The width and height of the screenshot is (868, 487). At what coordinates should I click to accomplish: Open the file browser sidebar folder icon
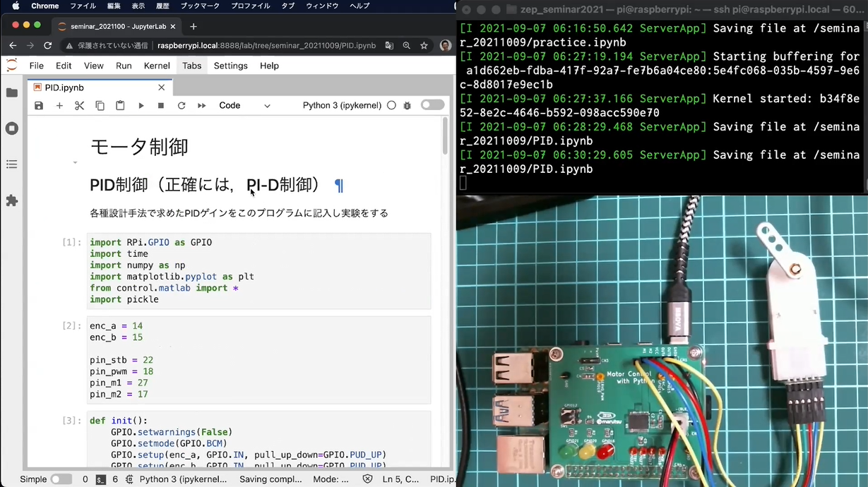point(12,93)
